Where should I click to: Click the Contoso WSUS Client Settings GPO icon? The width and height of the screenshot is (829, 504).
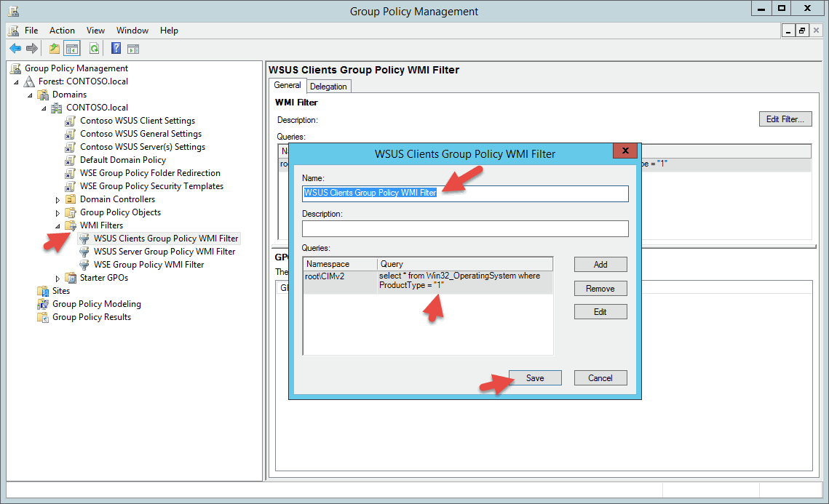[71, 121]
